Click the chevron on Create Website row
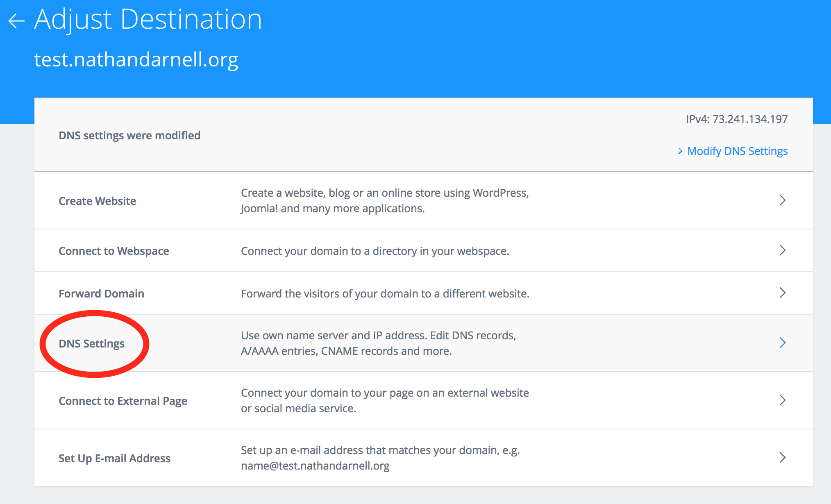The image size is (831, 504). pyautogui.click(x=782, y=200)
